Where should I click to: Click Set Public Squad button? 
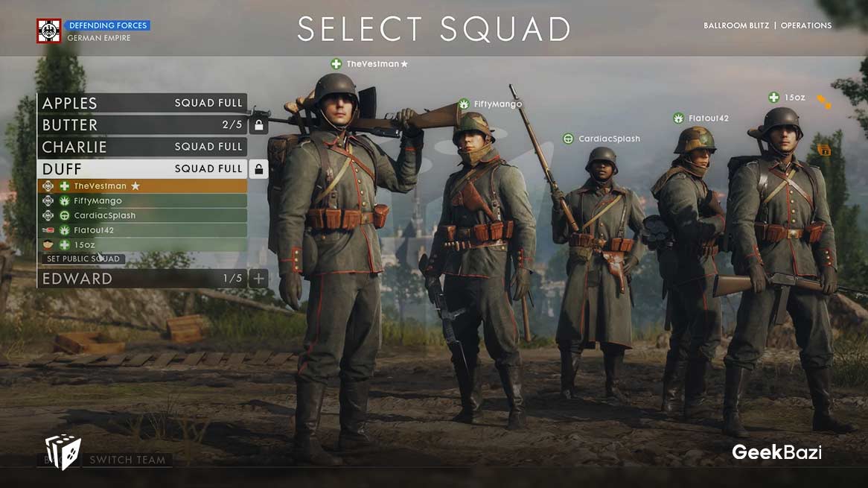pyautogui.click(x=83, y=259)
